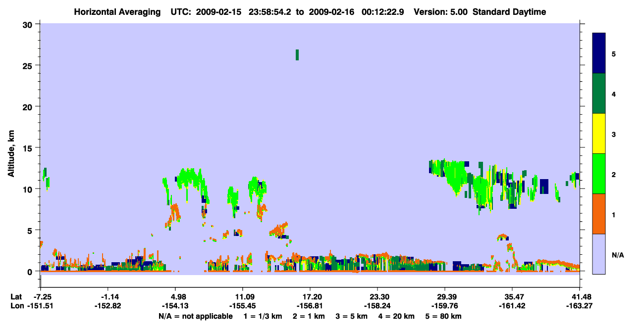Click the end date '2009-02-16' in the title
The height and width of the screenshot is (330, 644).
tap(332, 12)
